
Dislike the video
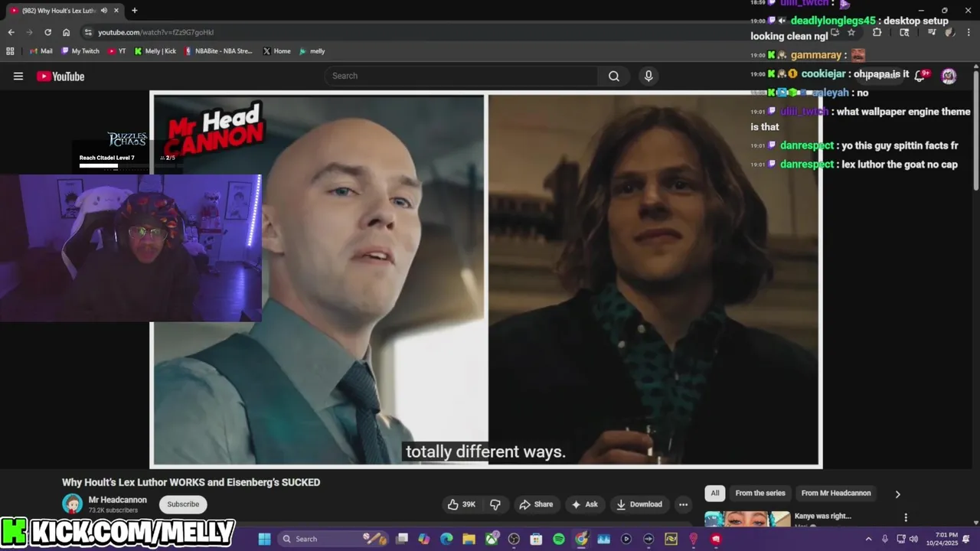pos(495,504)
